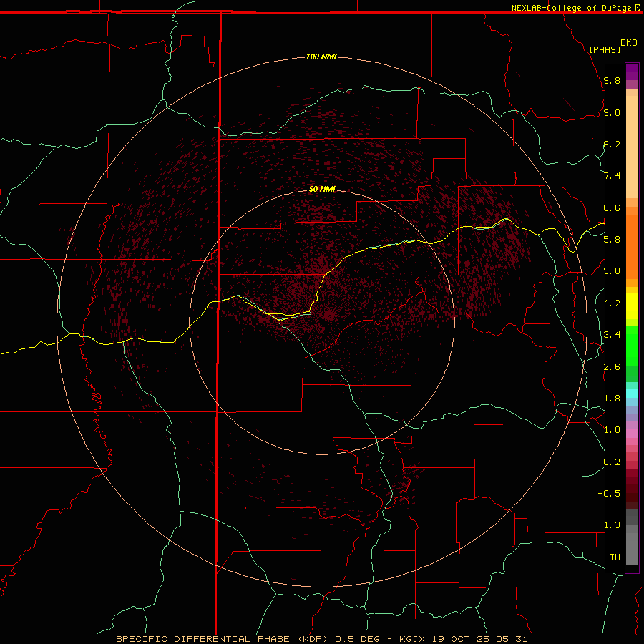The height and width of the screenshot is (644, 644).
Task: Pick the dark orange color bar segment
Action: click(x=632, y=247)
